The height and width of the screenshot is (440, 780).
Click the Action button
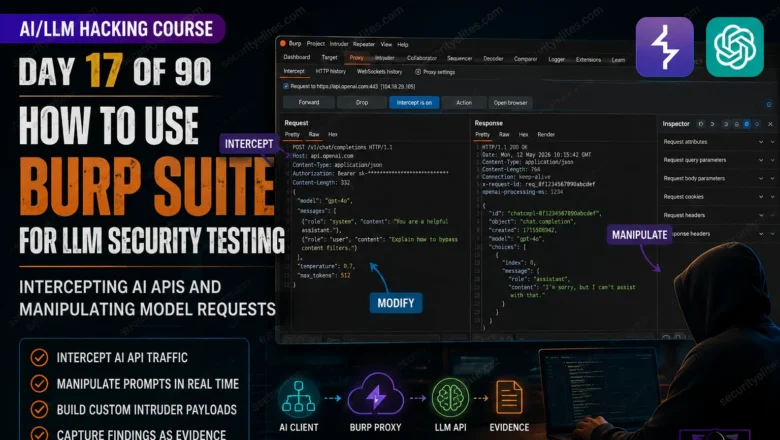point(464,102)
